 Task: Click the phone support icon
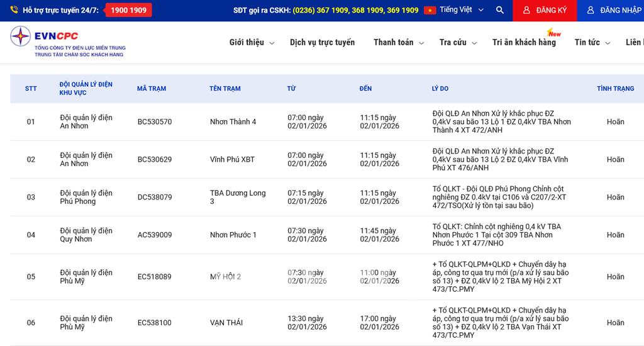[x=14, y=10]
